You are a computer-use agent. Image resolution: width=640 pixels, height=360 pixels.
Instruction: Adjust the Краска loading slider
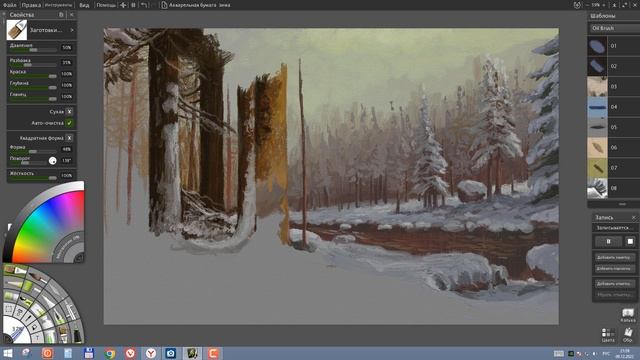tap(33, 76)
